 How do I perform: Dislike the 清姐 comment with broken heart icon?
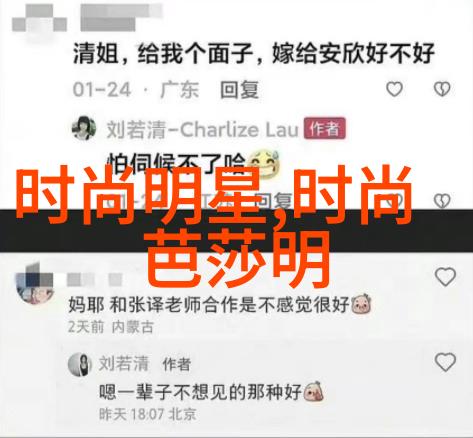coord(442,89)
